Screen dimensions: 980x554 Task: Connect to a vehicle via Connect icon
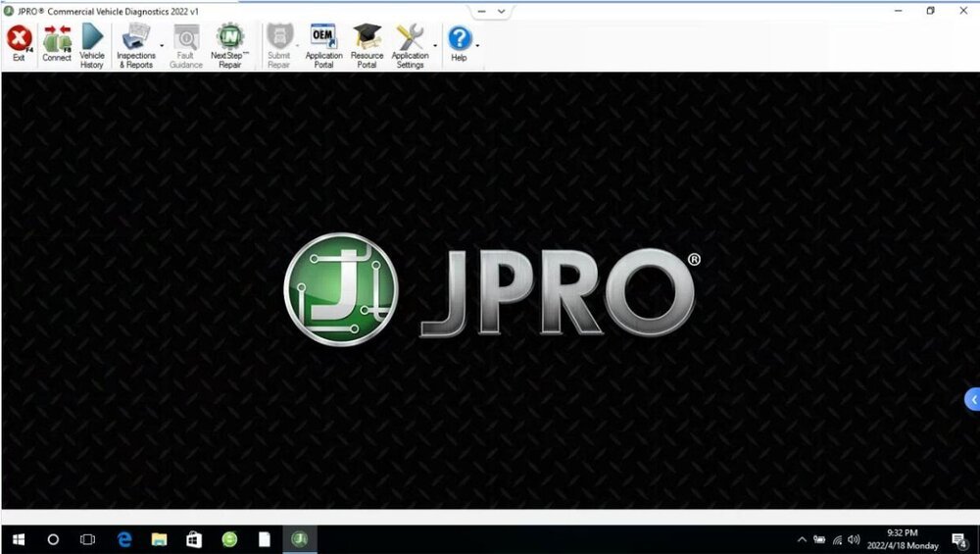coord(57,43)
